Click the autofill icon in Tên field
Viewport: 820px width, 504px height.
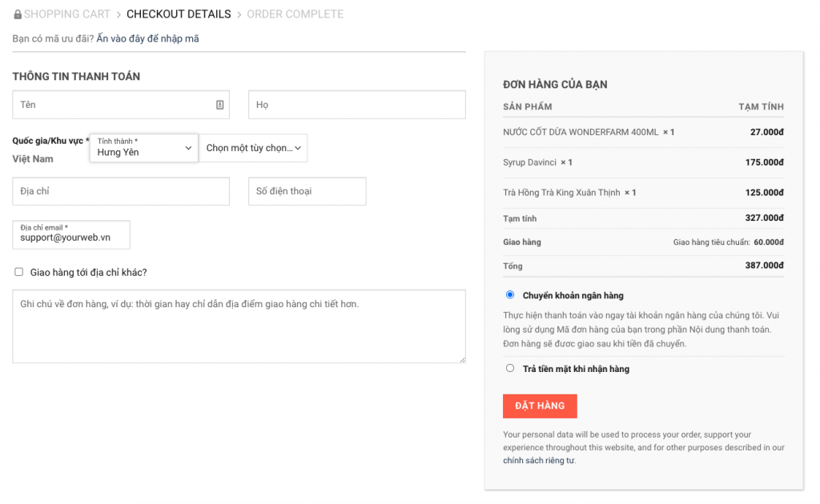coord(219,105)
